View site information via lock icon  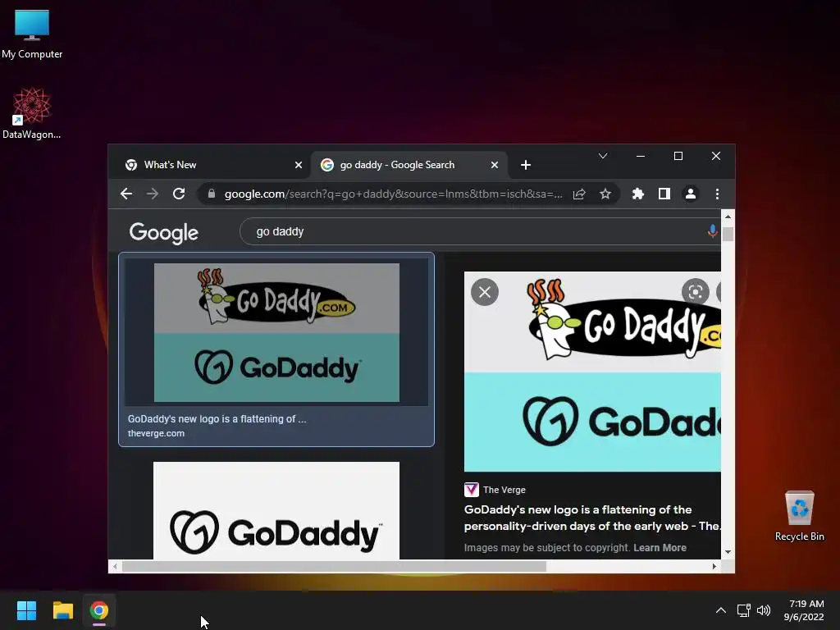coord(212,194)
